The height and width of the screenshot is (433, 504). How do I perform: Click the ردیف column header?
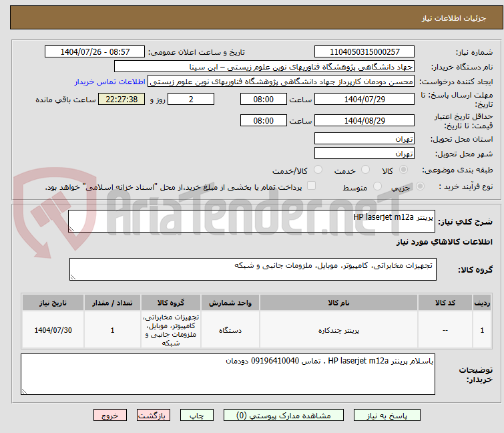[x=482, y=303]
